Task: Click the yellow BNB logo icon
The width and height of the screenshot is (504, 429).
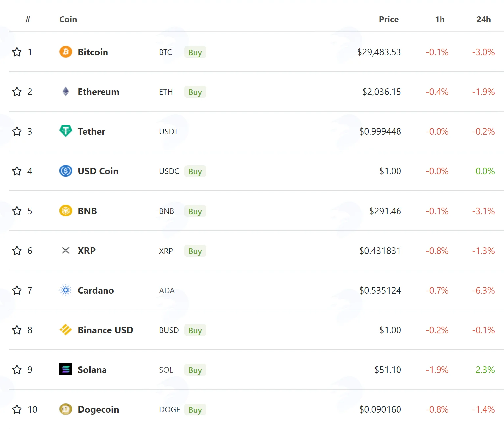Action: [66, 211]
